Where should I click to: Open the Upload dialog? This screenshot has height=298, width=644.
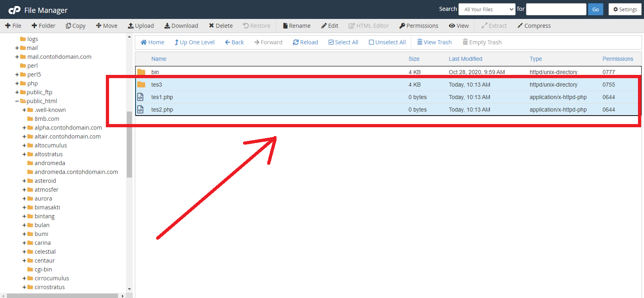click(141, 26)
